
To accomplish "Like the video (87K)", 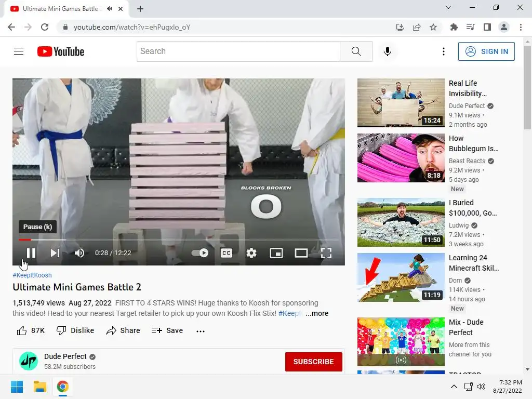I will [x=31, y=330].
